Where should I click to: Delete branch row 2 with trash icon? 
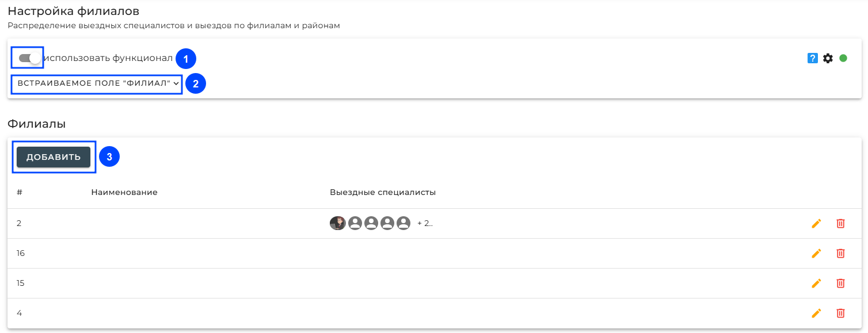840,224
